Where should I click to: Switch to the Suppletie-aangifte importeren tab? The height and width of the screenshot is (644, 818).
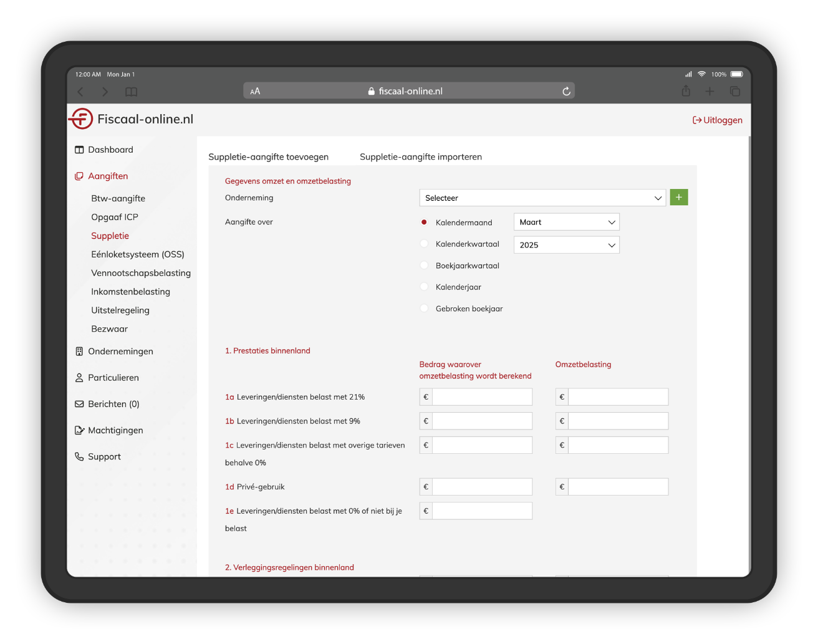421,157
